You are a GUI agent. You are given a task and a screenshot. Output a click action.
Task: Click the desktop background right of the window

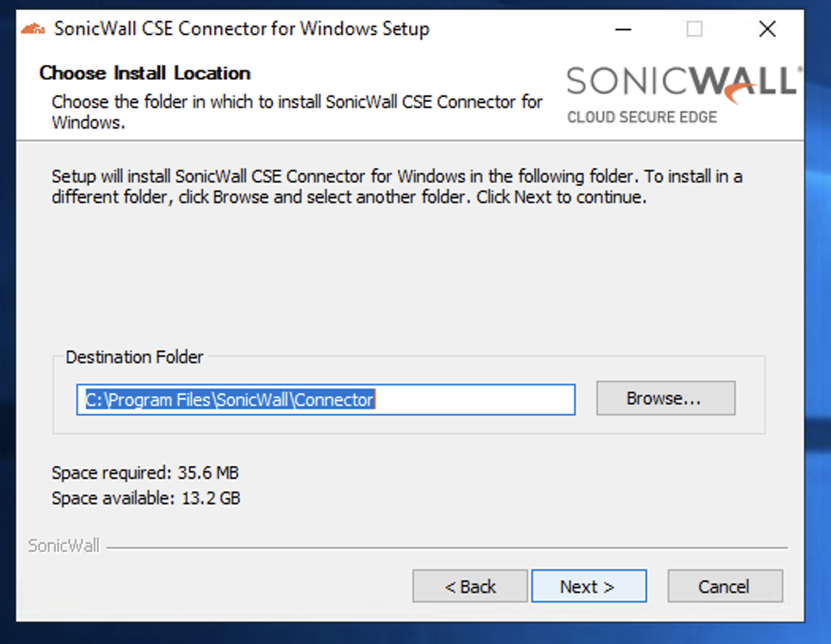coord(818,317)
